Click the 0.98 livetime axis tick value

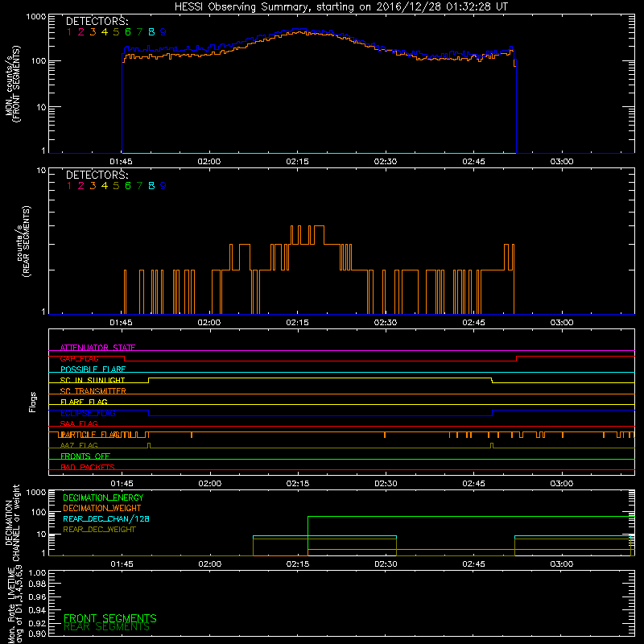tap(37, 584)
